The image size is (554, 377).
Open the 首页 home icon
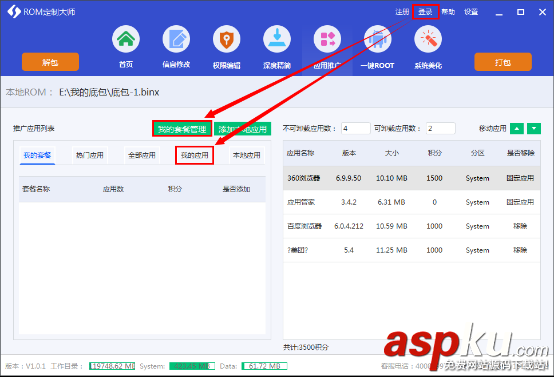pos(126,39)
